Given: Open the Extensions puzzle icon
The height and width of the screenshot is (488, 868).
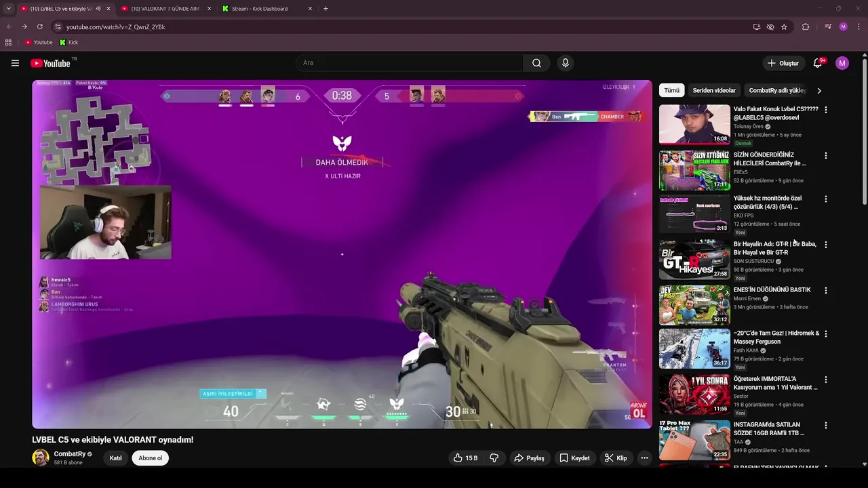Looking at the screenshot, I should pyautogui.click(x=806, y=26).
